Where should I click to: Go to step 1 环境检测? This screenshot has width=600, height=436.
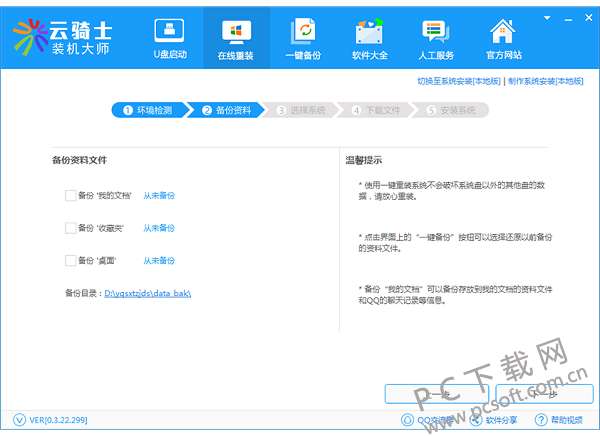tap(148, 110)
